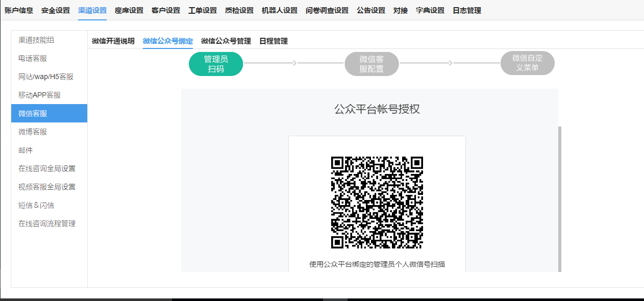The height and width of the screenshot is (301, 644).
Task: Open 移动APP客服 sidebar item
Action: 49,95
